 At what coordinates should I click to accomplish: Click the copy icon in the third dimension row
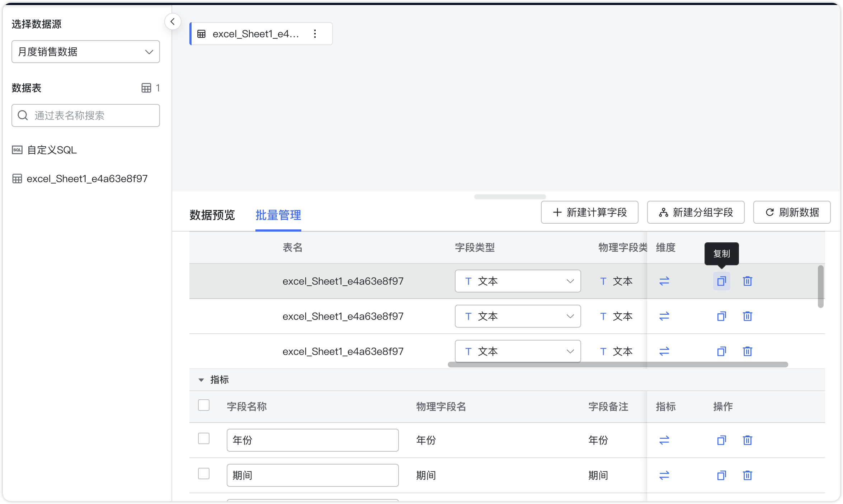[722, 351]
